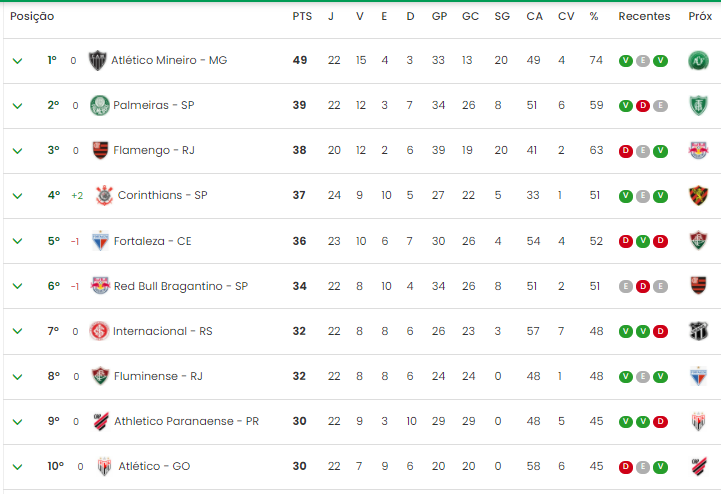Expand the Fluminense row chevron

17,377
